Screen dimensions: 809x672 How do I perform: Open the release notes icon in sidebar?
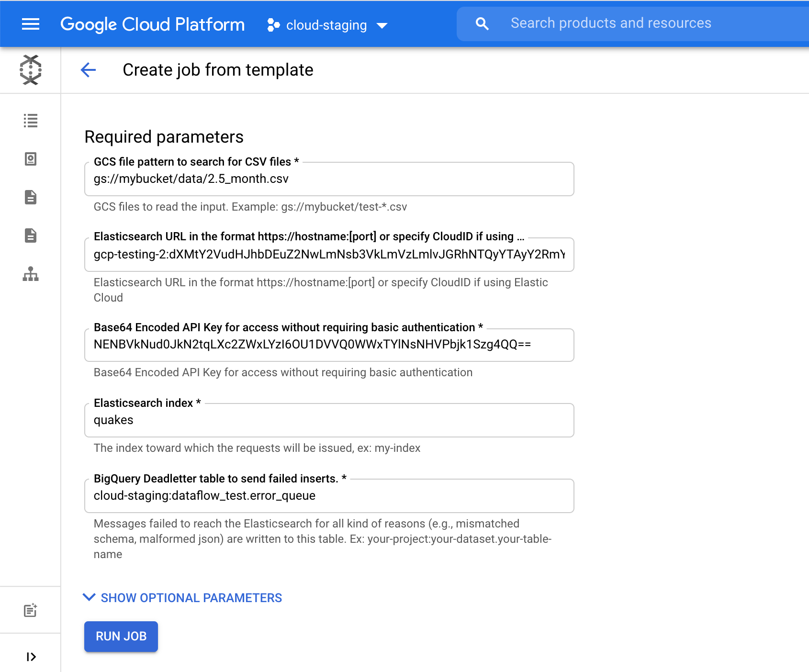click(31, 610)
